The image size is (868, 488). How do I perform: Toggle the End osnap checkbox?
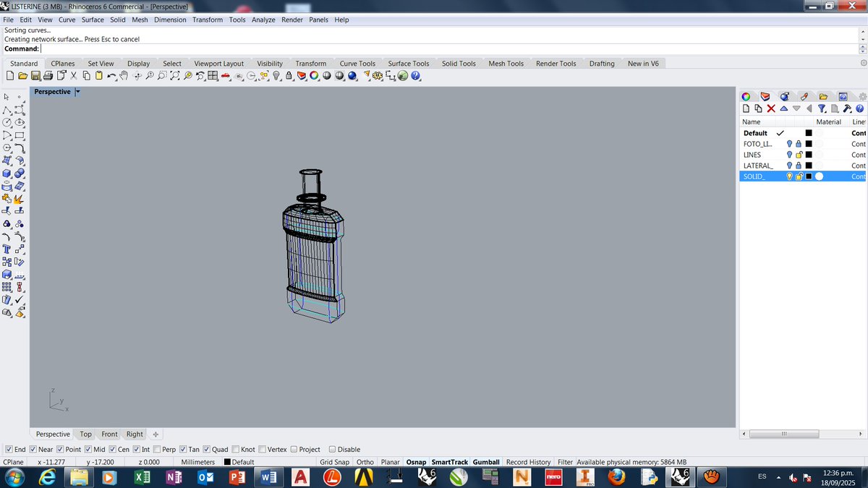point(9,450)
